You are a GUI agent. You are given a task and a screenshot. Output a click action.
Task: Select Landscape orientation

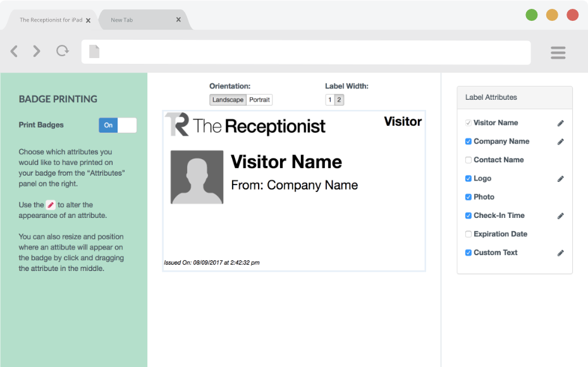[228, 100]
